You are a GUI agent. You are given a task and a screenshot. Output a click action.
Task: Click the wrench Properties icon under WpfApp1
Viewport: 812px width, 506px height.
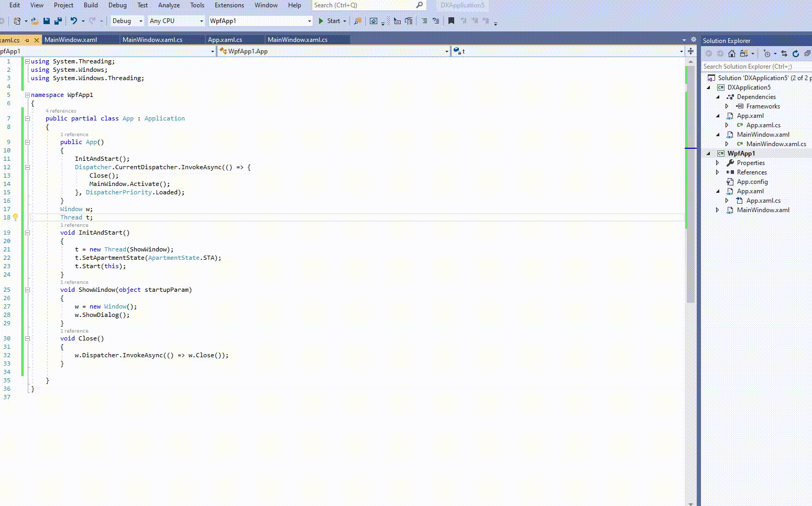point(730,163)
